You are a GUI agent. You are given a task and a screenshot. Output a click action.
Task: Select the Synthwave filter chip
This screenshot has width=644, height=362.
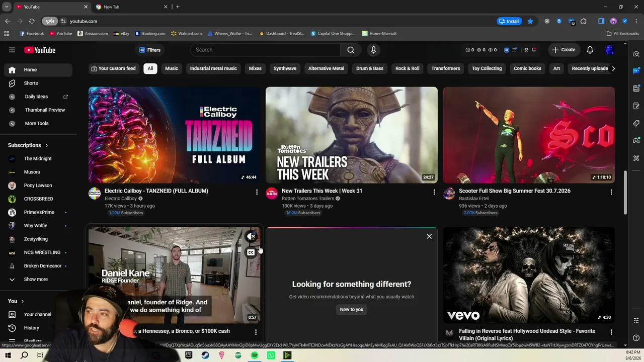click(x=285, y=68)
